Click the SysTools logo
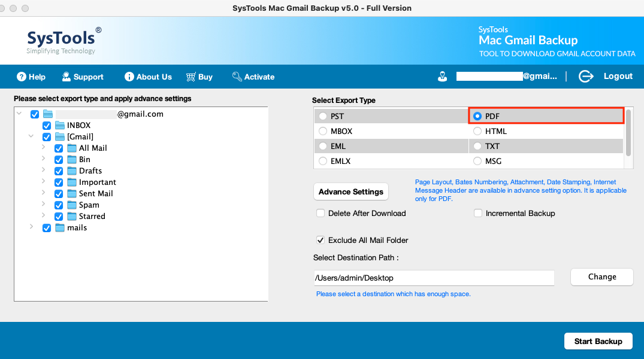Image resolution: width=644 pixels, height=359 pixels. pos(64,40)
